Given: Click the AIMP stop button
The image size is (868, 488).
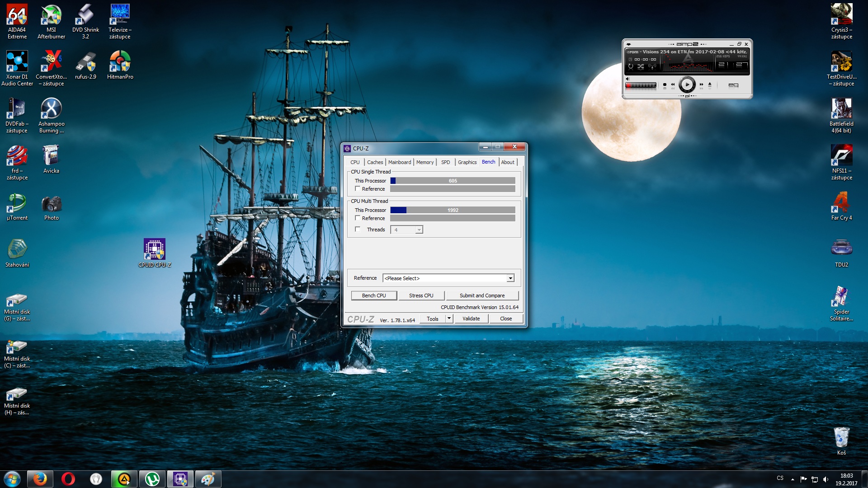Looking at the screenshot, I should pos(665,84).
